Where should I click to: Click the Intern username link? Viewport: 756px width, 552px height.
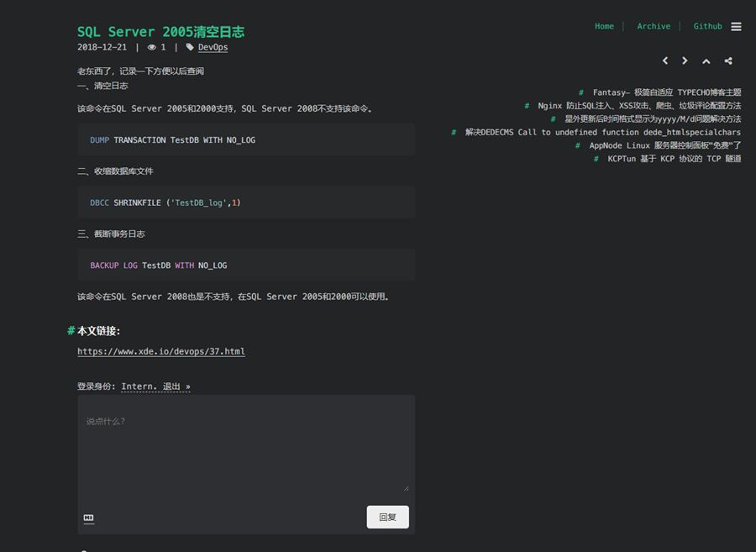(x=139, y=386)
